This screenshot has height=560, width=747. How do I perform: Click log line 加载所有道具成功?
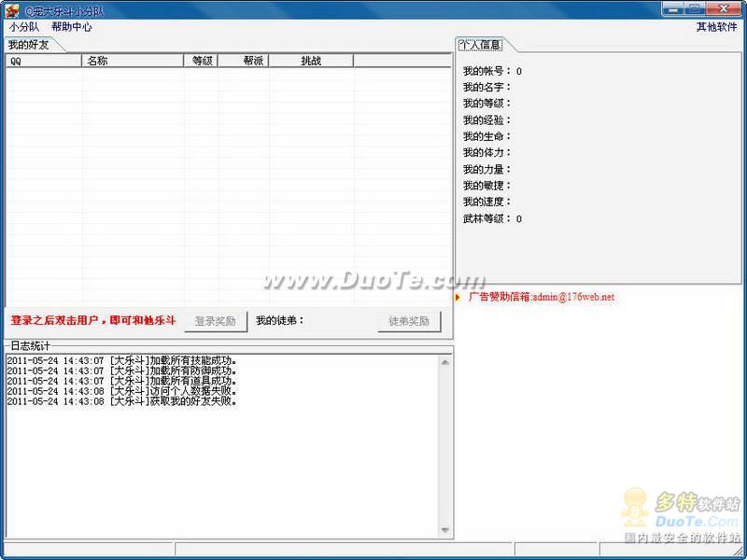122,381
